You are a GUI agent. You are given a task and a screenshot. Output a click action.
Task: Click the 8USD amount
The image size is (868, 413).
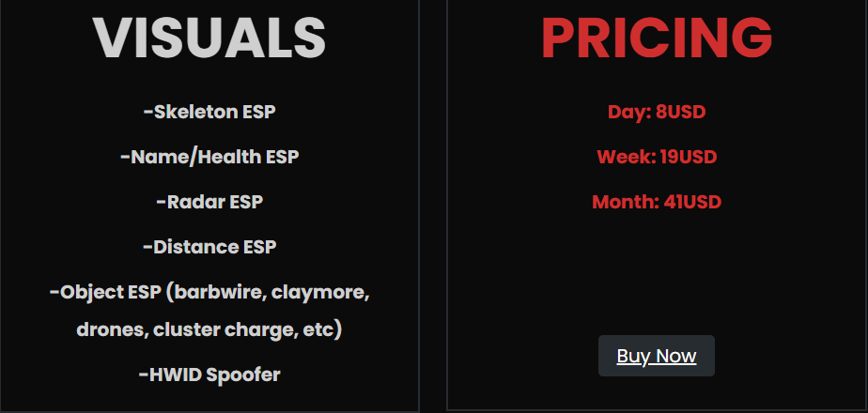(681, 113)
